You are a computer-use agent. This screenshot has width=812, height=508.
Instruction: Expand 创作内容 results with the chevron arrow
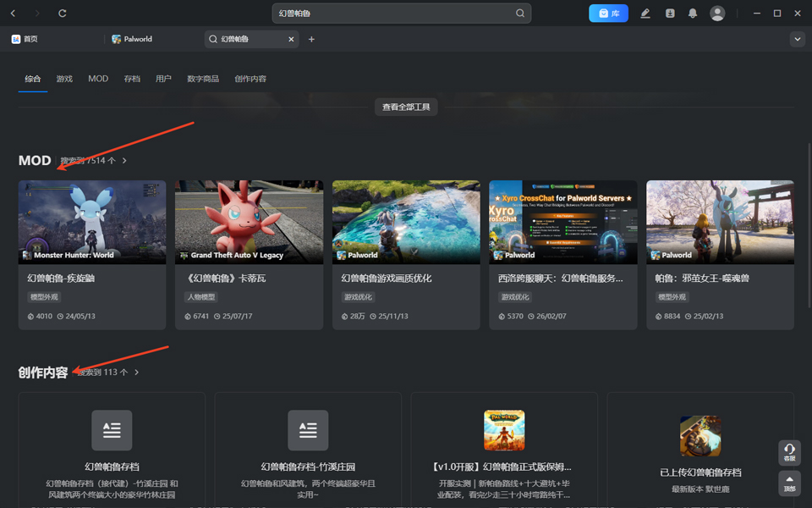136,373
